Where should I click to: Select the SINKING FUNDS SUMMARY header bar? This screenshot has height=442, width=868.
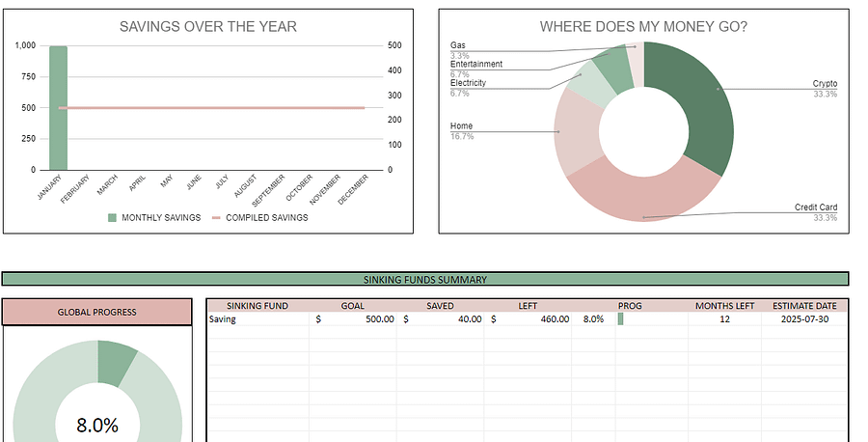coord(425,279)
